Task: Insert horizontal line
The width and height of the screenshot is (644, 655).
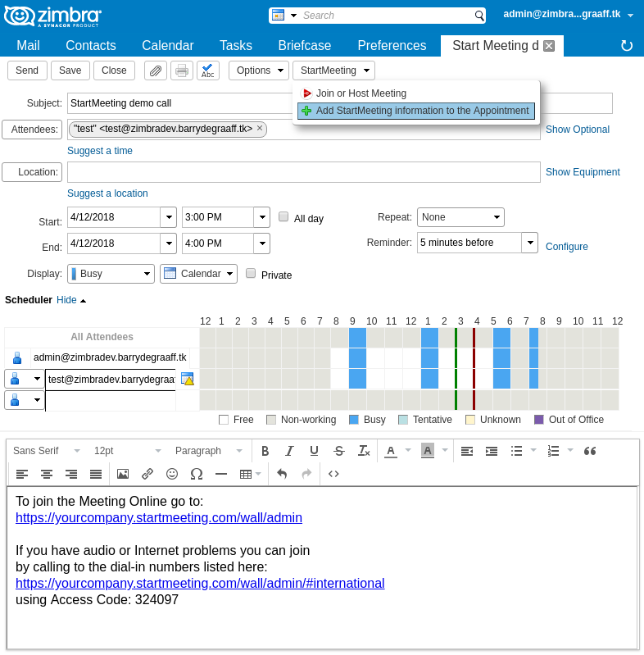Action: pos(221,474)
